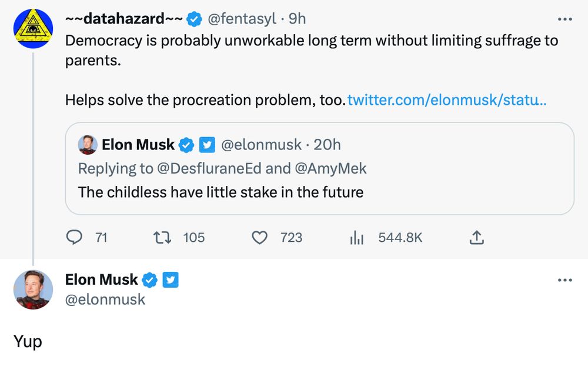Open more options on datahazard tweet

(x=564, y=19)
